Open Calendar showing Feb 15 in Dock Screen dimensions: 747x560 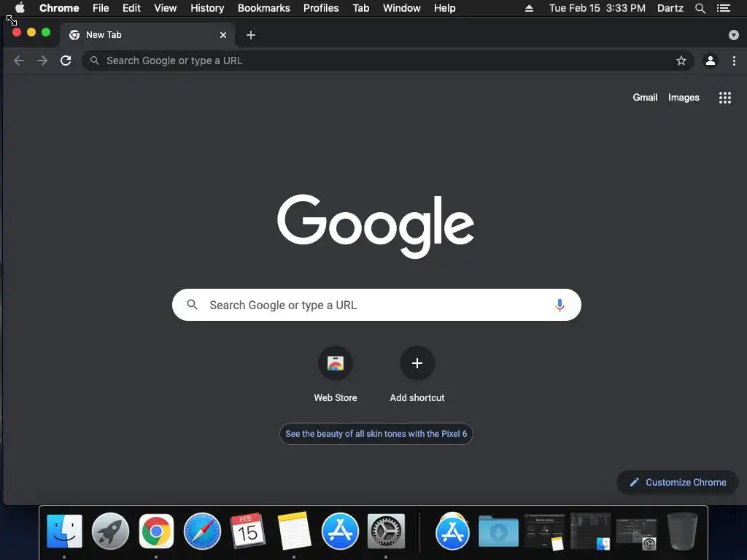[248, 530]
